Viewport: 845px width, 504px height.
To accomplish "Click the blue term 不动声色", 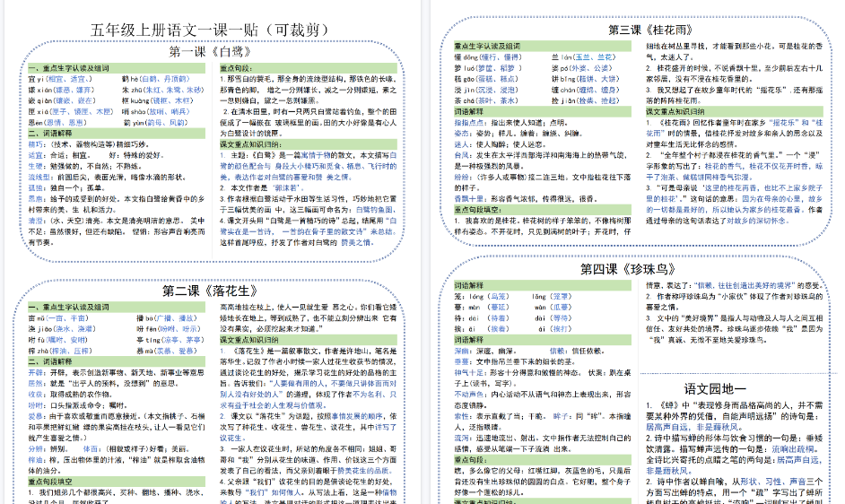I will pos(468,395).
